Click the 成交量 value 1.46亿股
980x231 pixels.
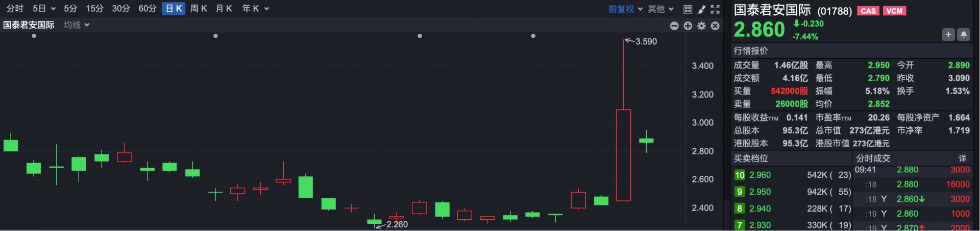791,65
